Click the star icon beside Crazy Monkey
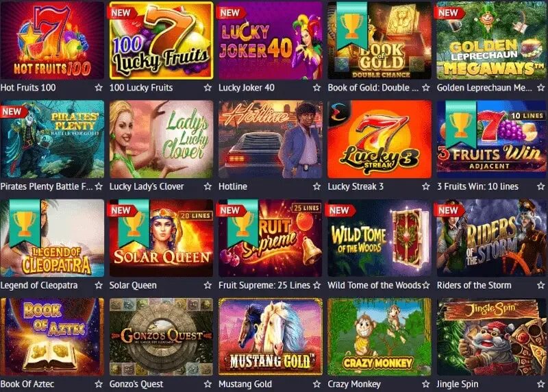 [x=425, y=384]
